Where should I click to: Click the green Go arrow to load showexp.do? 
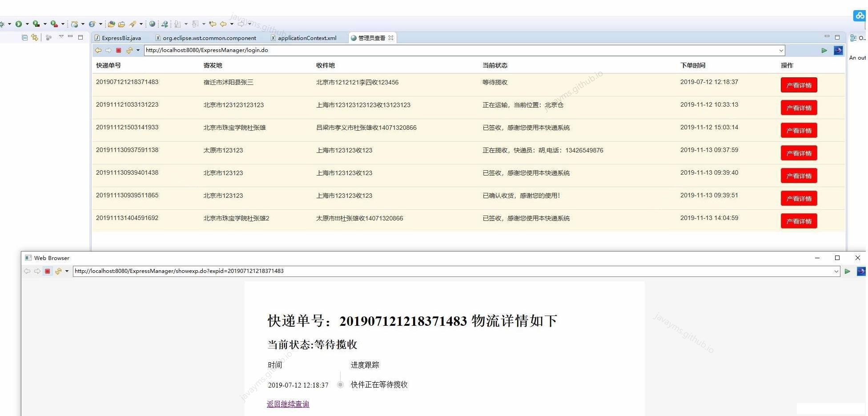click(x=847, y=271)
